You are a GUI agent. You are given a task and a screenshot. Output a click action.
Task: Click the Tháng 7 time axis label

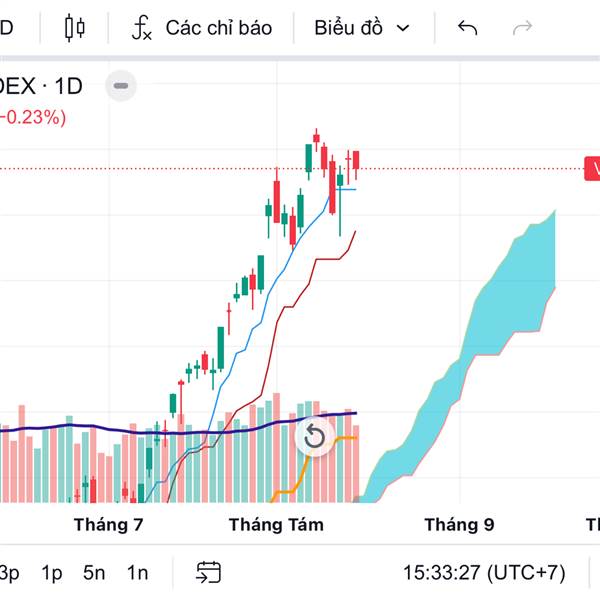click(x=109, y=524)
